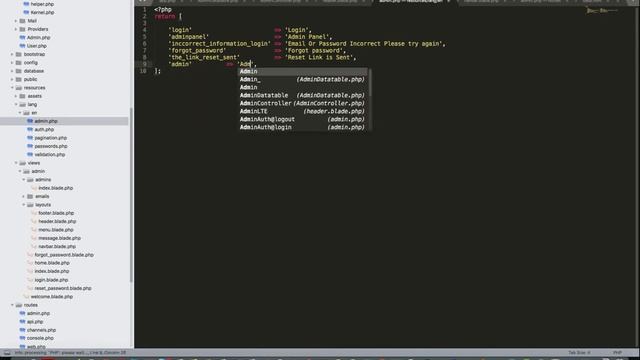
Task: Click the helper.php file icon
Action: [26, 4]
